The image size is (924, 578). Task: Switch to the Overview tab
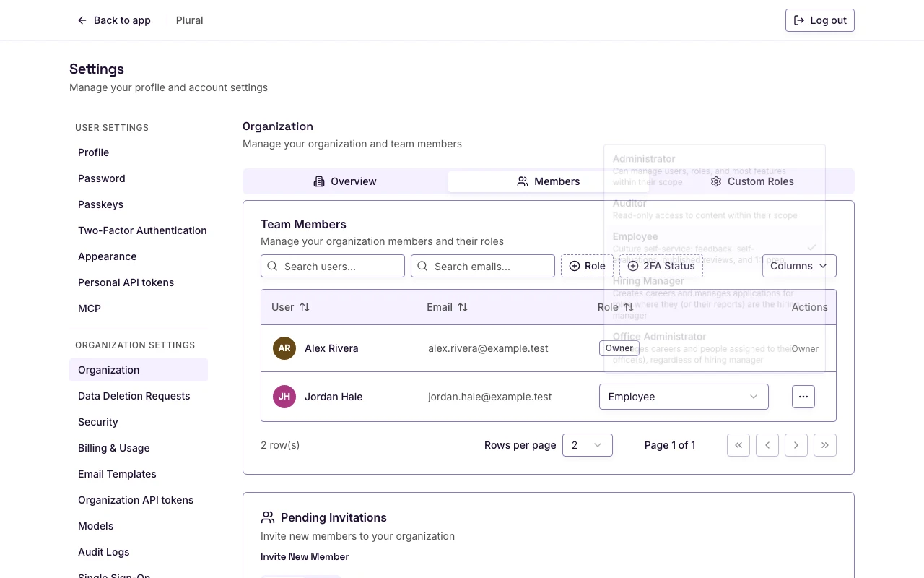click(345, 181)
